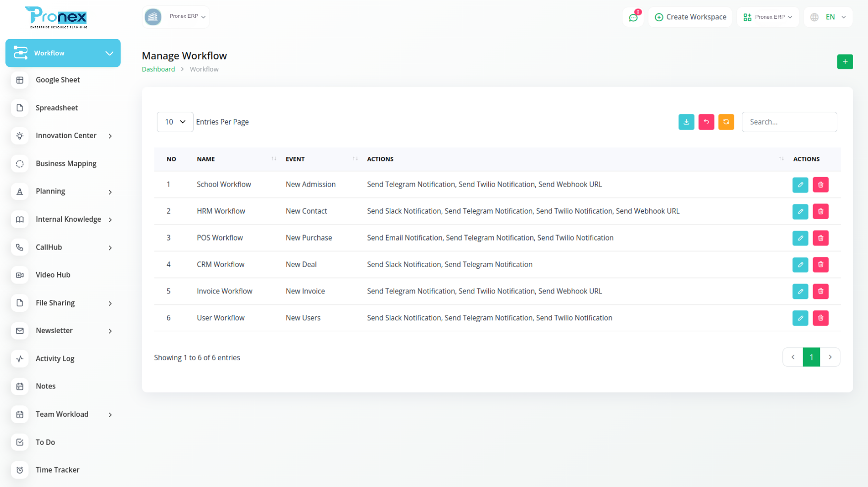This screenshot has height=487, width=868.
Task: Delete the HRM Workflow entry
Action: tap(820, 211)
